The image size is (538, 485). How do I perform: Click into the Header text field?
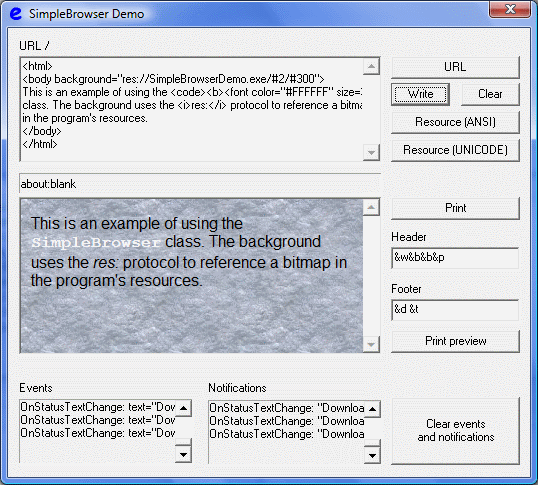(x=455, y=258)
